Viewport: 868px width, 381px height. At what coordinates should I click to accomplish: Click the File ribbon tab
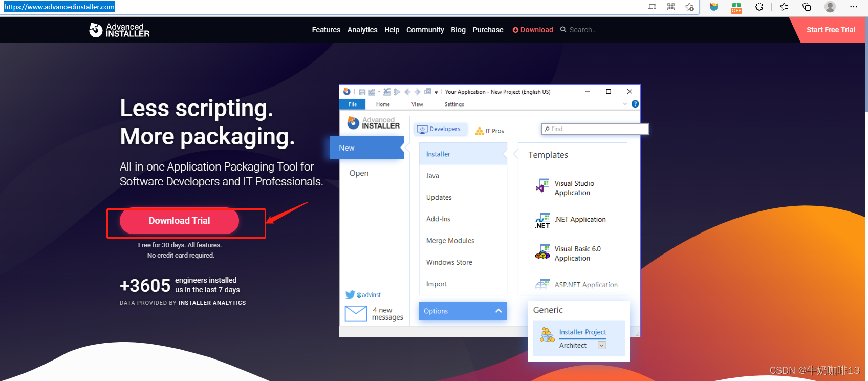pyautogui.click(x=353, y=104)
